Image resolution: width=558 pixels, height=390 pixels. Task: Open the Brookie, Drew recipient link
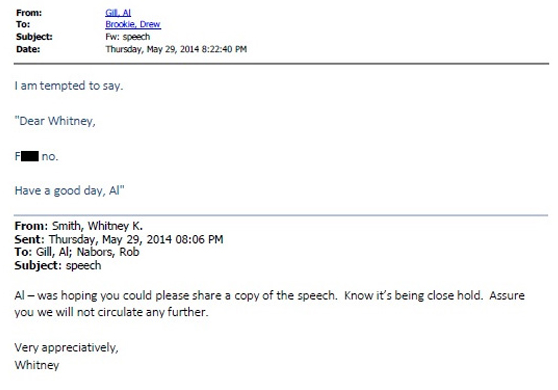(133, 24)
